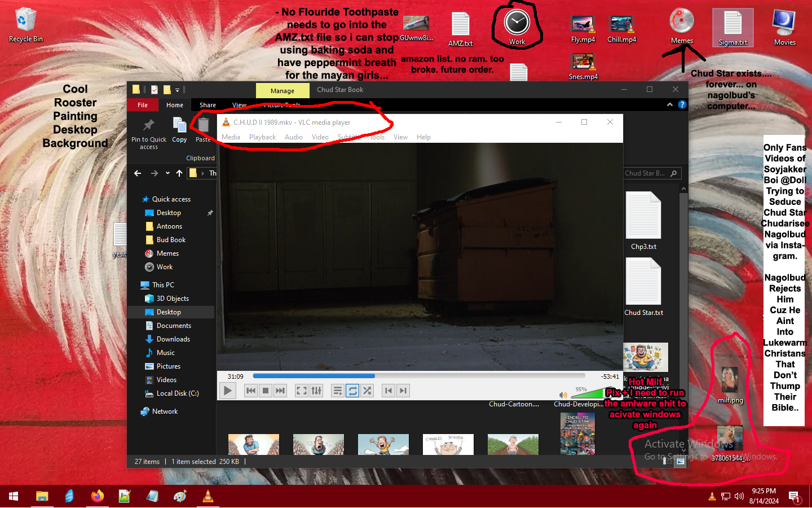Open VLC extended settings equalizer
This screenshot has height=508, width=812.
click(316, 391)
